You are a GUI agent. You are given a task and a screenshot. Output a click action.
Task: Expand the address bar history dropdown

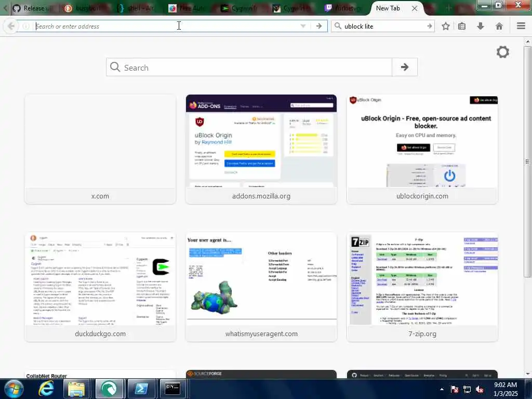click(303, 26)
